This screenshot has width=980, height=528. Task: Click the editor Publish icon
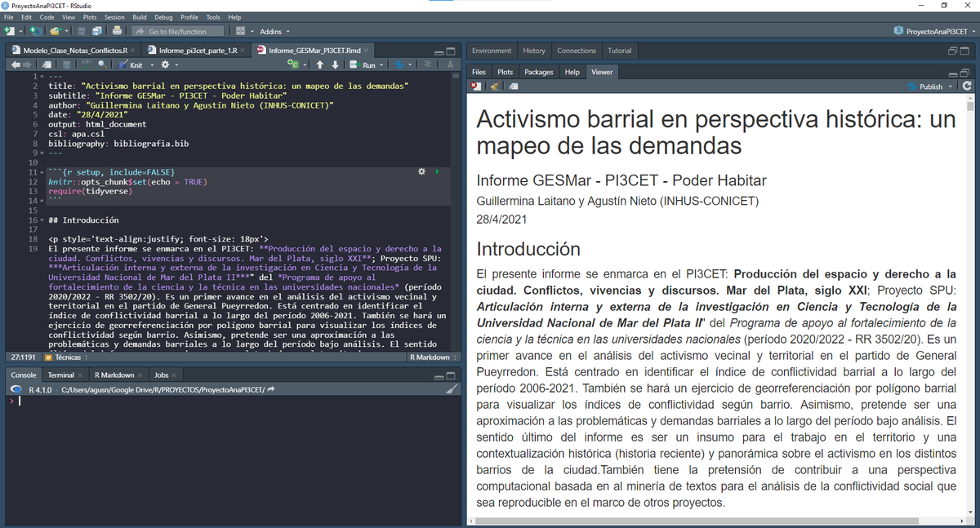tap(398, 64)
